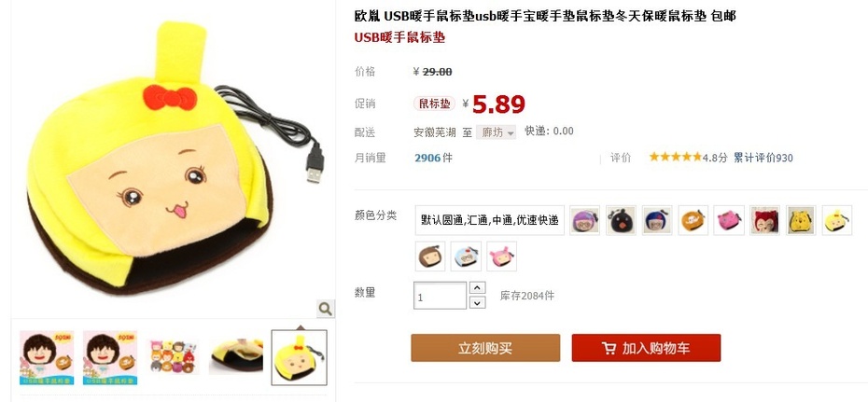Choose the pink cat mouse pad option
Screen dimensions: 868x402
[x=729, y=220]
